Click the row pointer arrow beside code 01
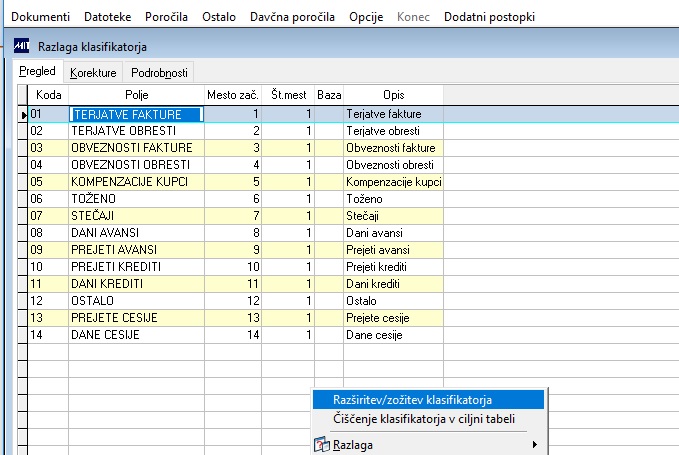 [23, 115]
